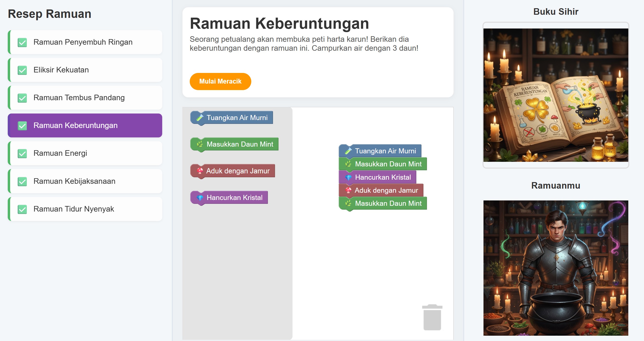This screenshot has width=644, height=341.
Task: Select the Ramuan Tembus Pandang recipe
Action: tap(85, 98)
